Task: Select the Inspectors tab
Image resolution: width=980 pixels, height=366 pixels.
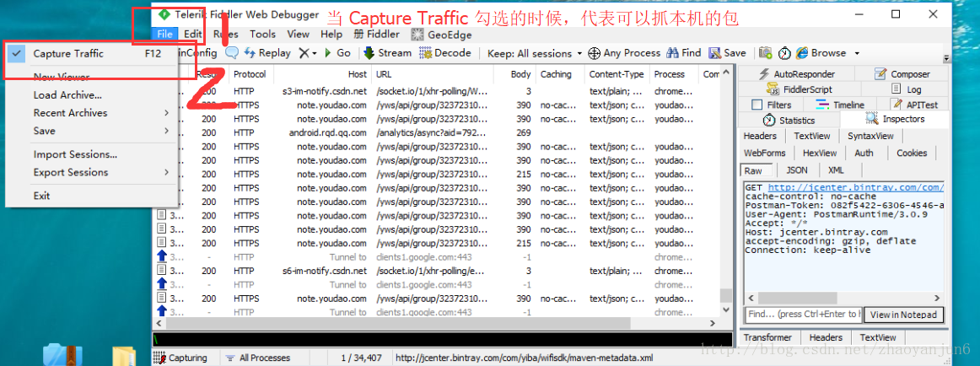Action: [x=895, y=119]
